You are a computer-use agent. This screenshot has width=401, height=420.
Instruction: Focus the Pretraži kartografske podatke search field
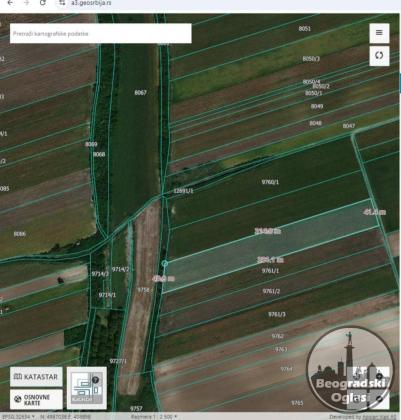[x=101, y=33]
